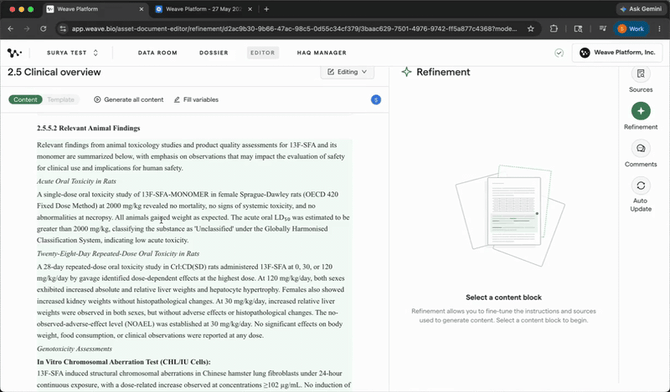Screen dimensions: 670x392
Task: Open the Sources panel icon
Action: pyautogui.click(x=641, y=74)
